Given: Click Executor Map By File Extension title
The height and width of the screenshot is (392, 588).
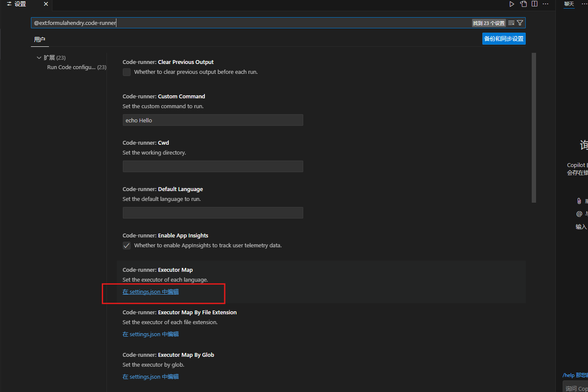Looking at the screenshot, I should coord(180,312).
